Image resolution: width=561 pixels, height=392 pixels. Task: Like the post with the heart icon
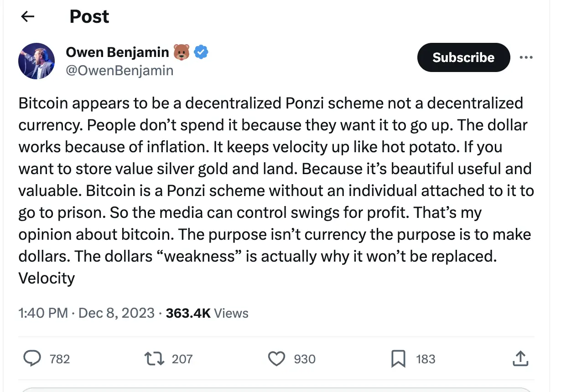(276, 359)
